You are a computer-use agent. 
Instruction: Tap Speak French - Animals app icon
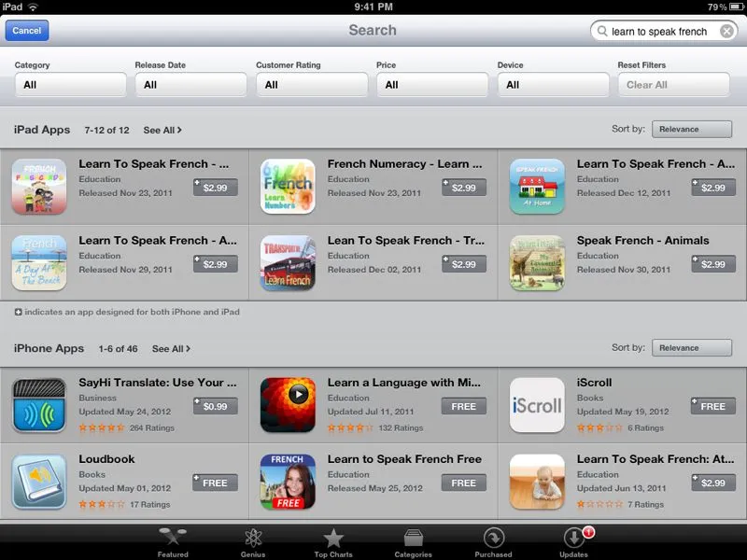pos(537,263)
